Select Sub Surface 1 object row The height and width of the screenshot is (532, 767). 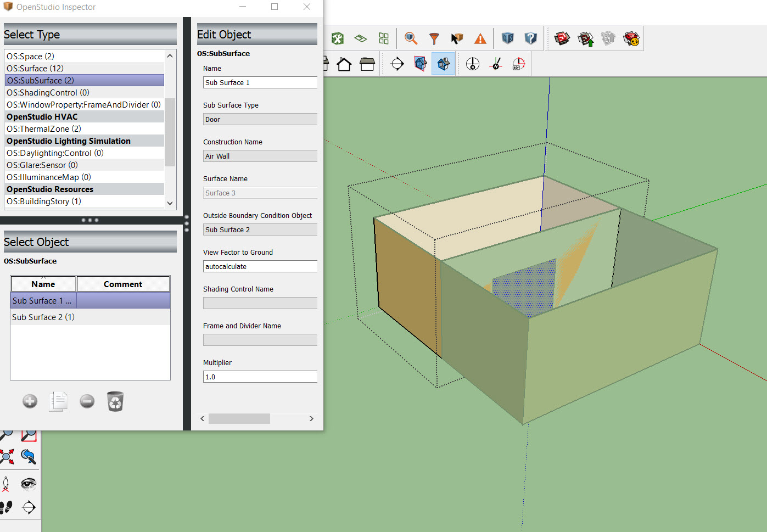tap(90, 300)
